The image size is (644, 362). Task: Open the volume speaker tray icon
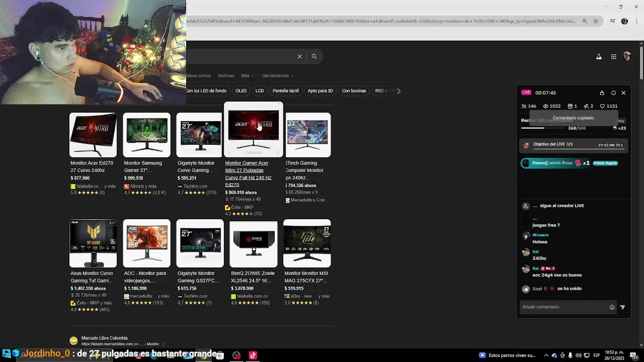(x=578, y=355)
